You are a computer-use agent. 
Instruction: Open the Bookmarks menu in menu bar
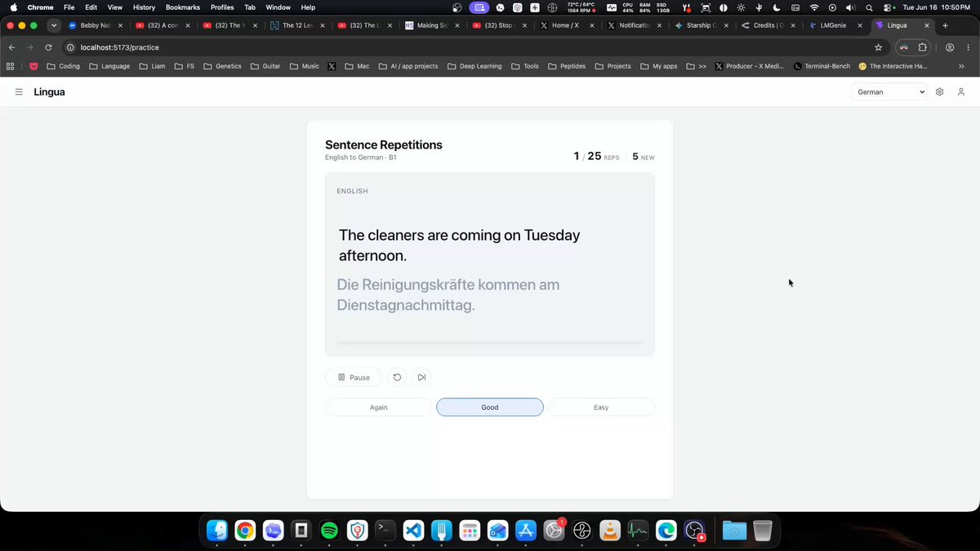click(x=183, y=7)
